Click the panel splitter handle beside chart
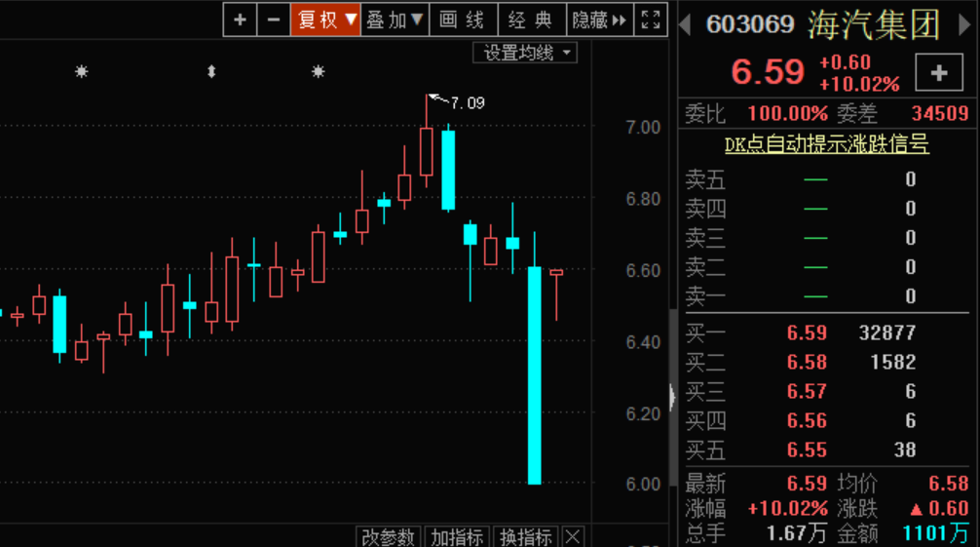Screen dimensions: 980x547 coord(671,397)
